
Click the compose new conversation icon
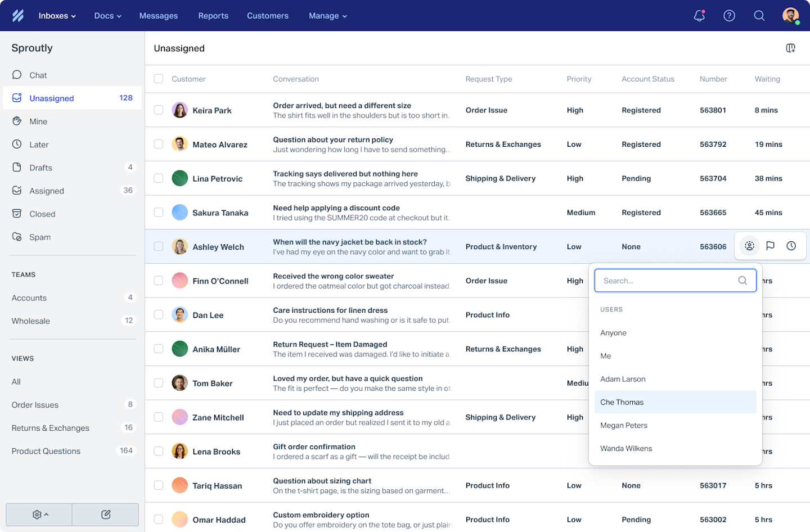click(x=106, y=515)
